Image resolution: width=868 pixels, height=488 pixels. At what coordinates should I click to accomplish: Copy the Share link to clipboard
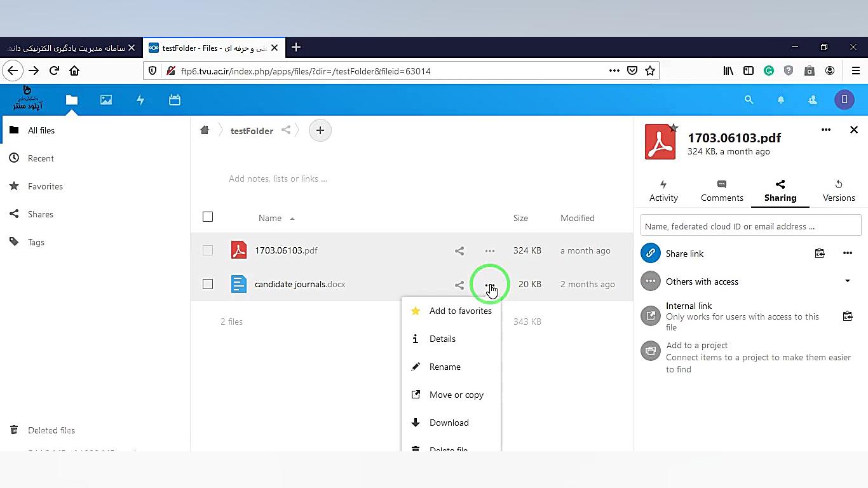(820, 254)
